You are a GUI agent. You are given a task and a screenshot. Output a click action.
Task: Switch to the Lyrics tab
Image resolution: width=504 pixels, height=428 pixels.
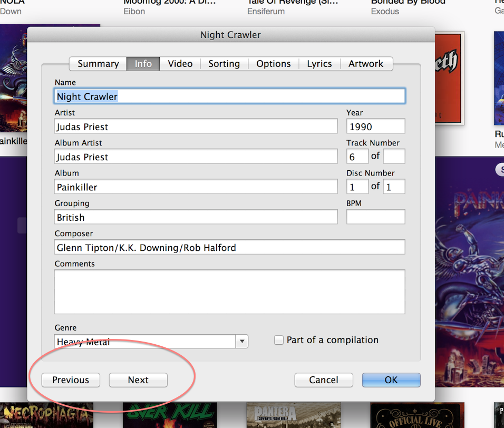[x=319, y=64]
